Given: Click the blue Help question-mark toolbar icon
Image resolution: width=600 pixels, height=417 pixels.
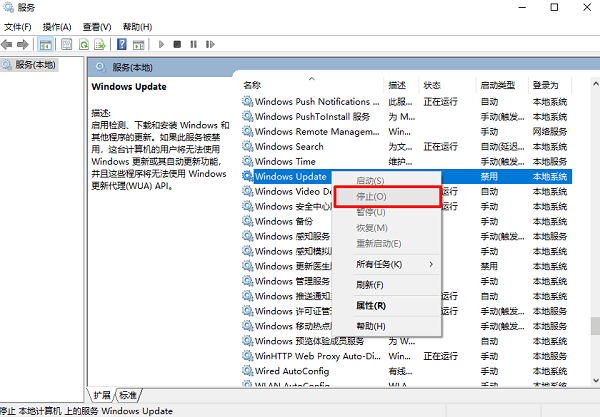Looking at the screenshot, I should pyautogui.click(x=122, y=44).
